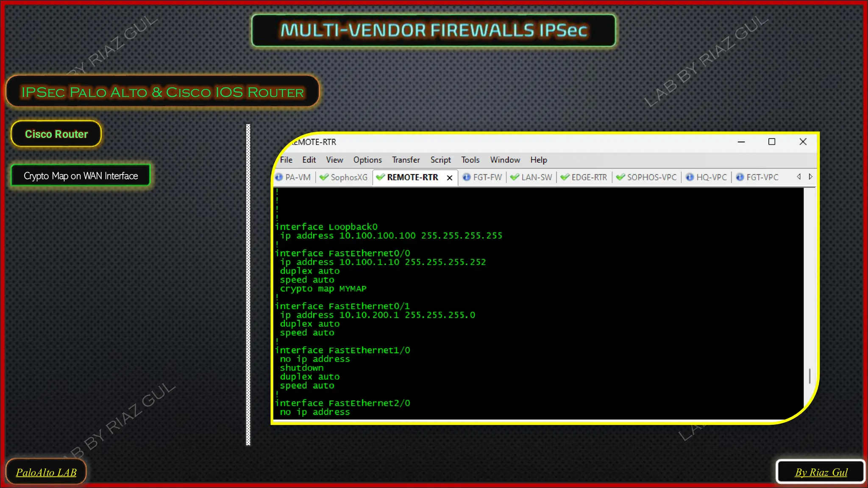Minimize the REMOTE-RTR window

coord(741,142)
